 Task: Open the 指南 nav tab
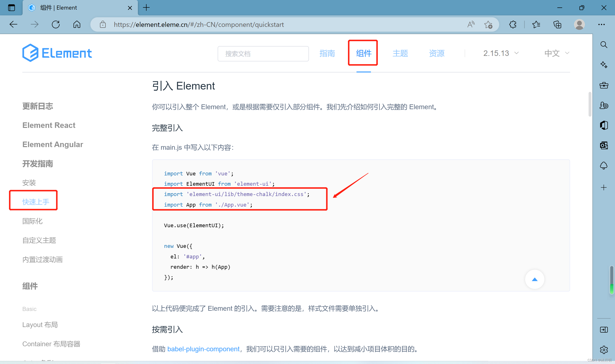click(327, 53)
